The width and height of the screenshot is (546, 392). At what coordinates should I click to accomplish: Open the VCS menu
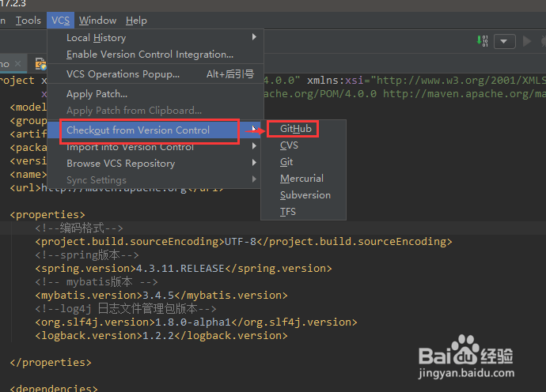61,21
